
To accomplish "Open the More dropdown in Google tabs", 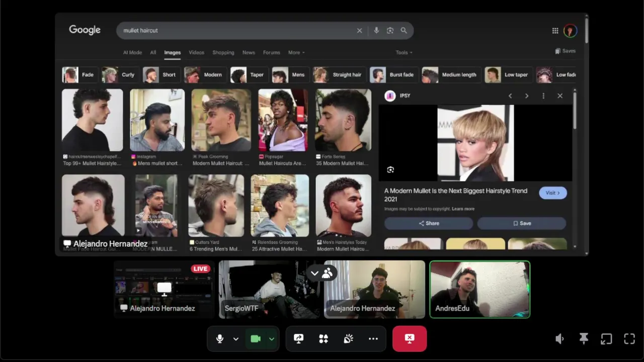I will [296, 52].
